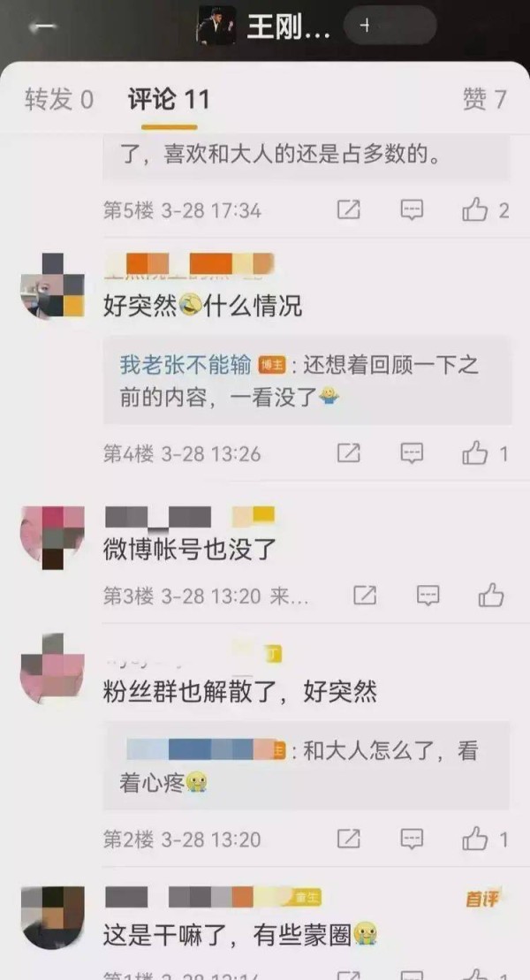
Task: Open 王刚 profile avatar in header
Action: click(x=217, y=26)
